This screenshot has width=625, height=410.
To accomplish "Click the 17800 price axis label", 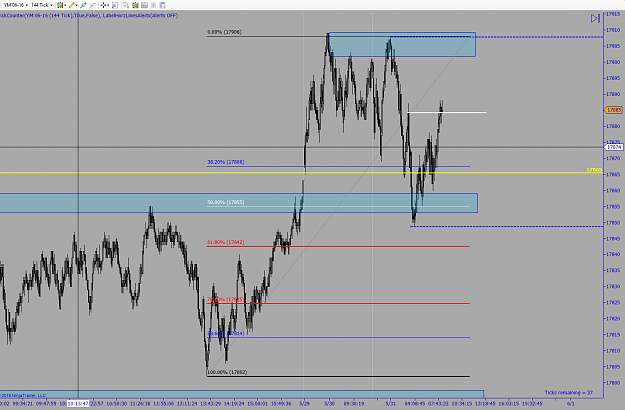I will coord(613,383).
